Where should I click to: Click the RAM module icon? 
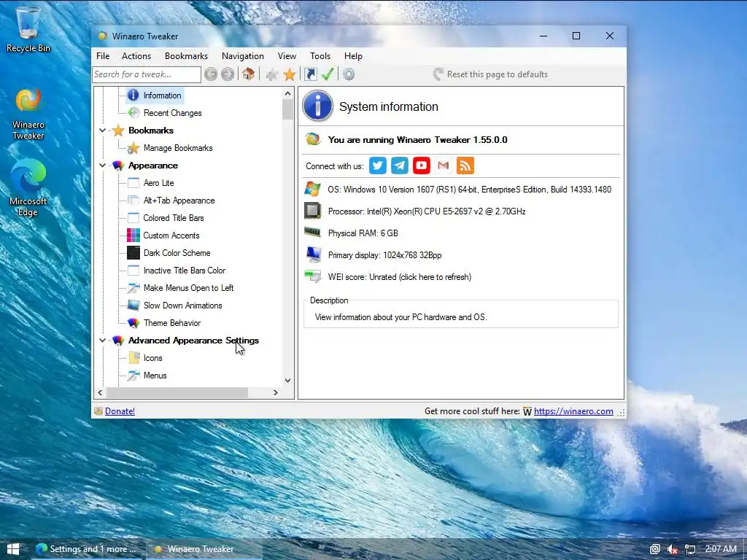[312, 233]
